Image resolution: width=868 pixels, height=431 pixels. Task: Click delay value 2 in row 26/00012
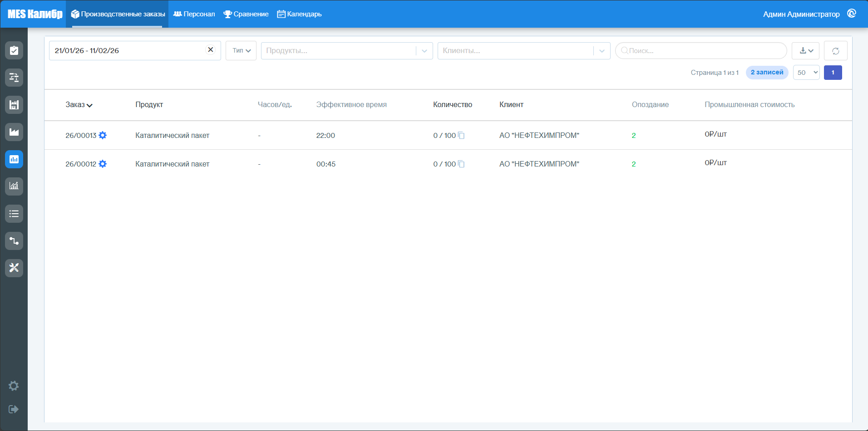coord(634,164)
